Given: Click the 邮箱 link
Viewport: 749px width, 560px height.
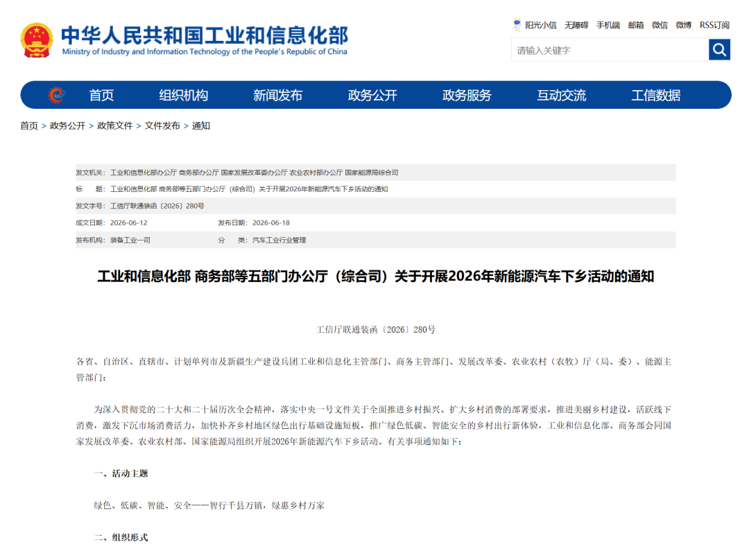Looking at the screenshot, I should tap(636, 26).
